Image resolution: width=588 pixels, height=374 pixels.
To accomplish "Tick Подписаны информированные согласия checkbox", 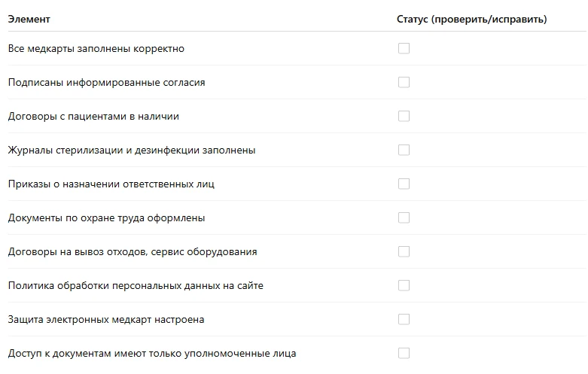I will [404, 82].
